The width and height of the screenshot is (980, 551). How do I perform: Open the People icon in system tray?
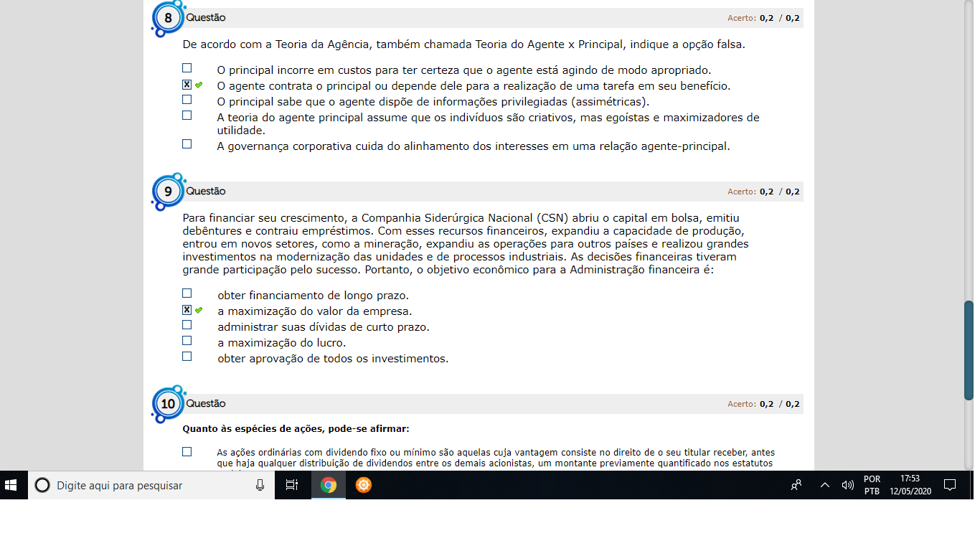click(x=796, y=485)
